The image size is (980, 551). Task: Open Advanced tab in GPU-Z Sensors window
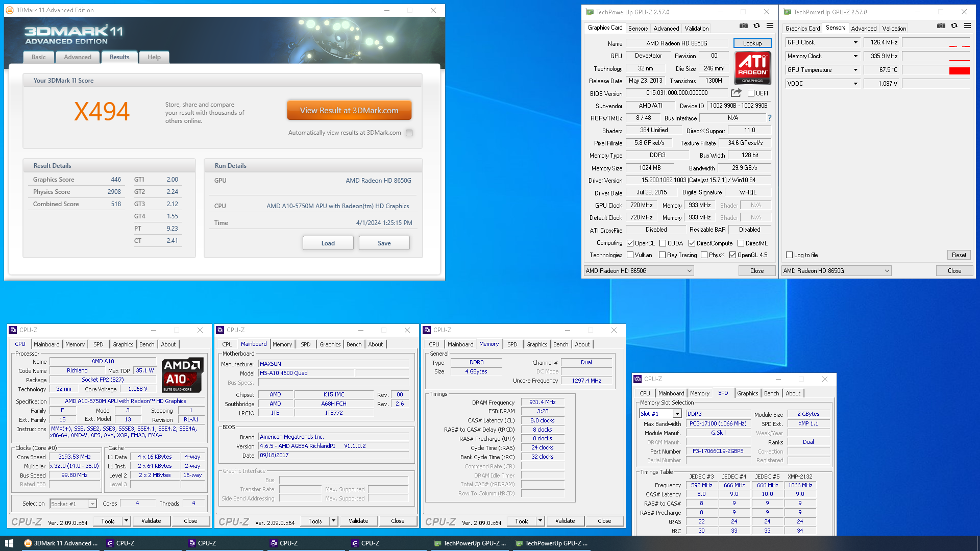pyautogui.click(x=864, y=29)
